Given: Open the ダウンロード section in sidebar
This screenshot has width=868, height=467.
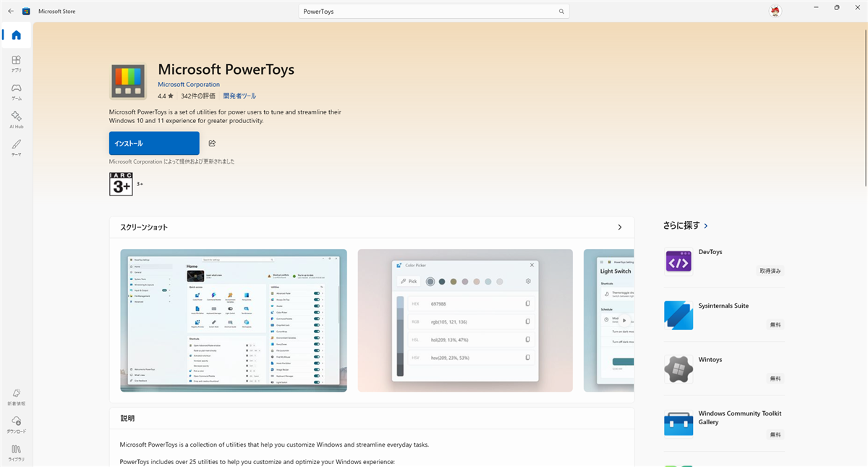Looking at the screenshot, I should tap(16, 424).
